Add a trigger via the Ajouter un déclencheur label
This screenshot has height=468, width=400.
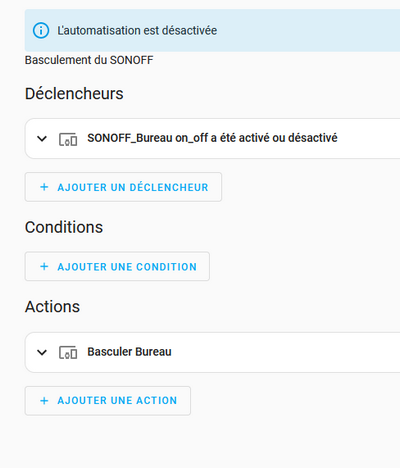(x=133, y=187)
